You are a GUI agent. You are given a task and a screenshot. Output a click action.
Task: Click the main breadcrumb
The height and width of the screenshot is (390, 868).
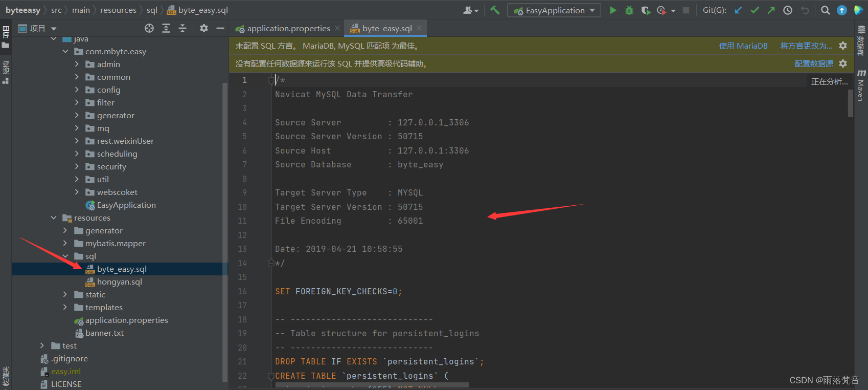click(81, 10)
